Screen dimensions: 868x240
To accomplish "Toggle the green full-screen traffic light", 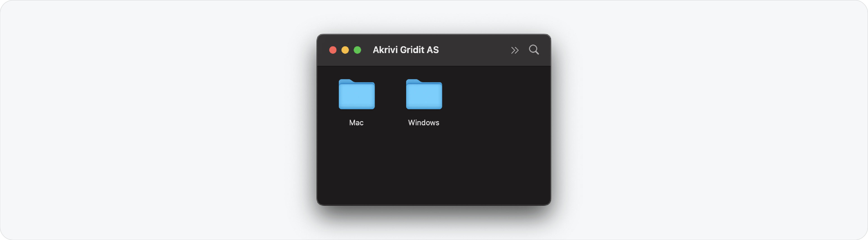I will coord(358,50).
